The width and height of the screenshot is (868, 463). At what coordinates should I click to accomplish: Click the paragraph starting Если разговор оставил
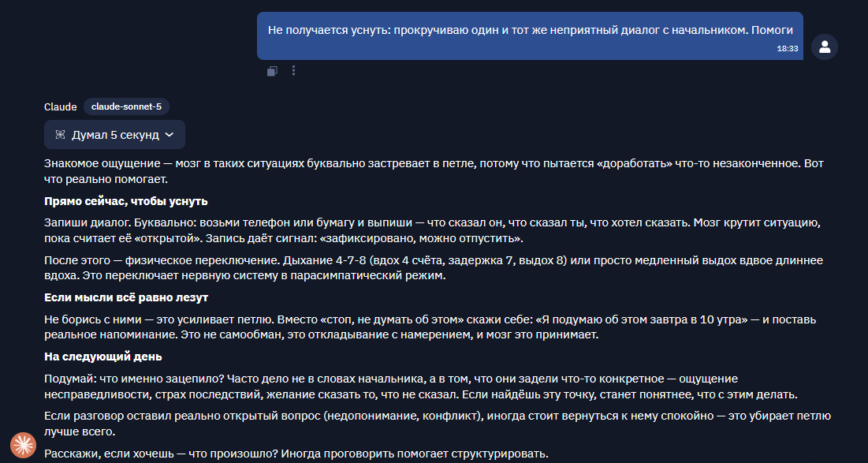point(438,424)
